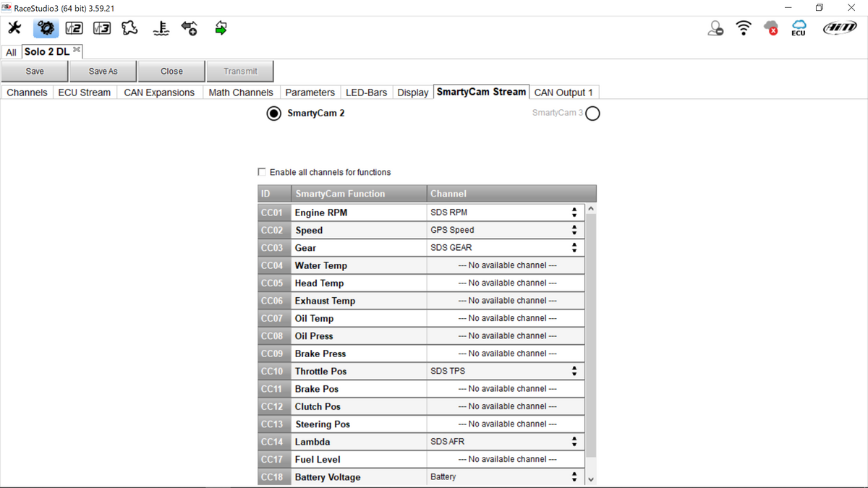Click the Fuel Level channel cell

(x=506, y=459)
